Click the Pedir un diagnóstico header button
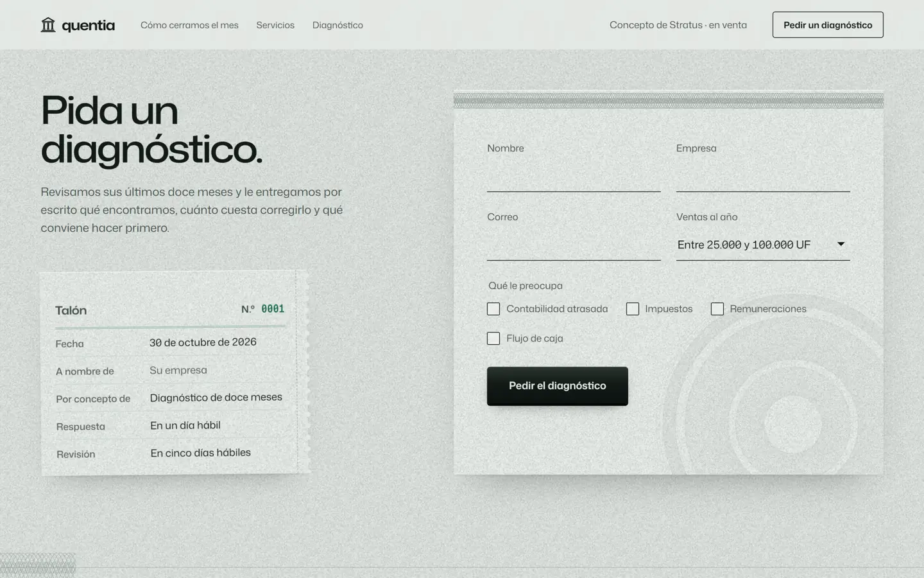Image resolution: width=924 pixels, height=578 pixels. click(x=828, y=25)
